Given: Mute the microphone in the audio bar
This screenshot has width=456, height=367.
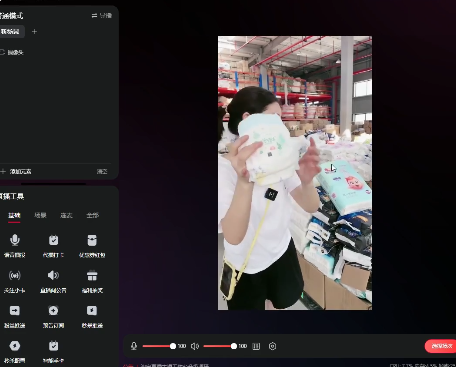Looking at the screenshot, I should [134, 346].
